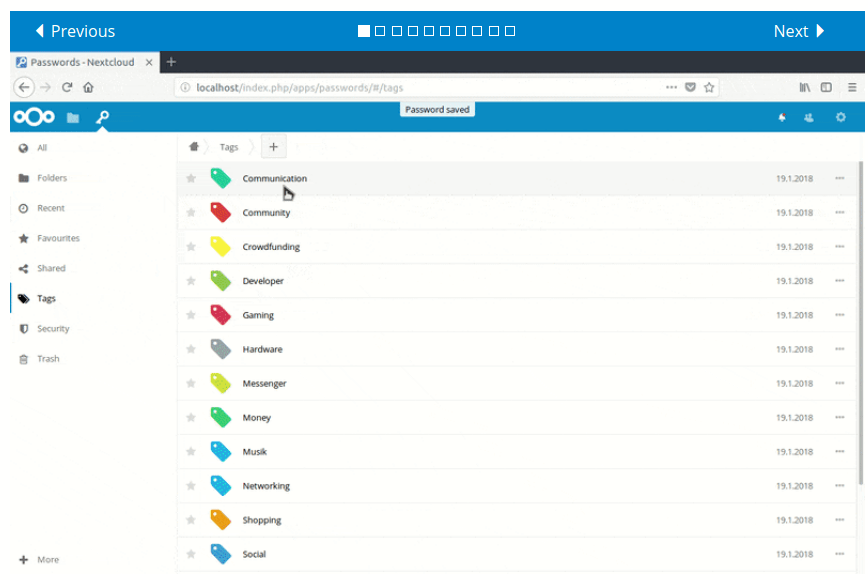Open the Files app from the header
Screen dimensions: 868x580
click(73, 117)
